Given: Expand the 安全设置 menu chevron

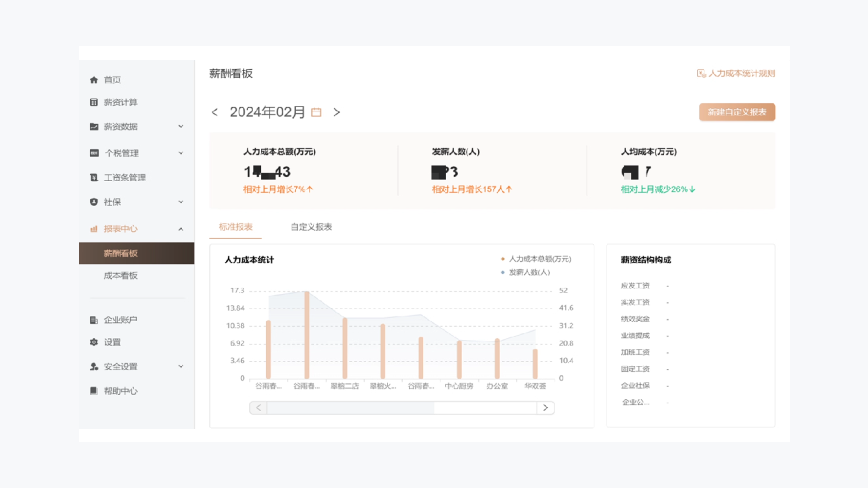Looking at the screenshot, I should pyautogui.click(x=181, y=366).
